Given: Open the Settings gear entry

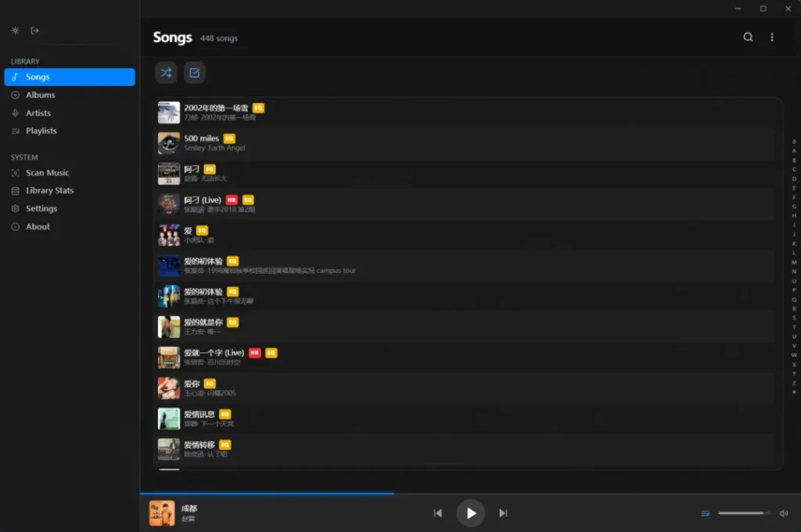Looking at the screenshot, I should [x=41, y=209].
